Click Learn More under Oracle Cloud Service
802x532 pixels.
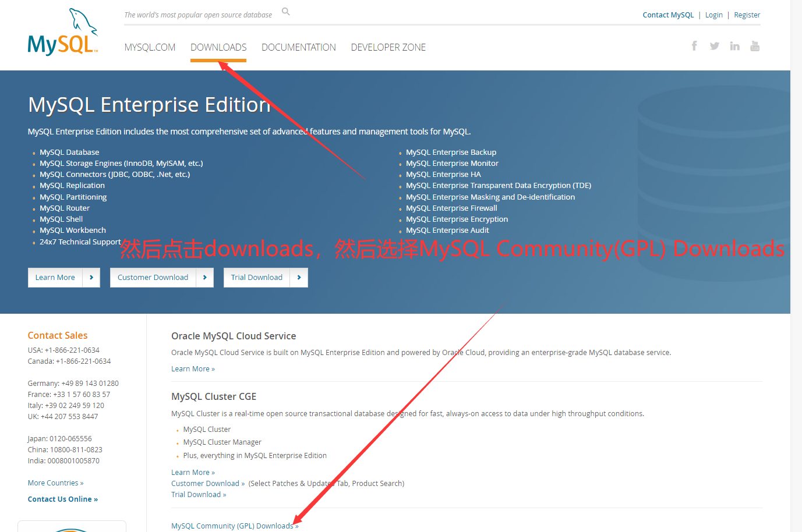(193, 369)
